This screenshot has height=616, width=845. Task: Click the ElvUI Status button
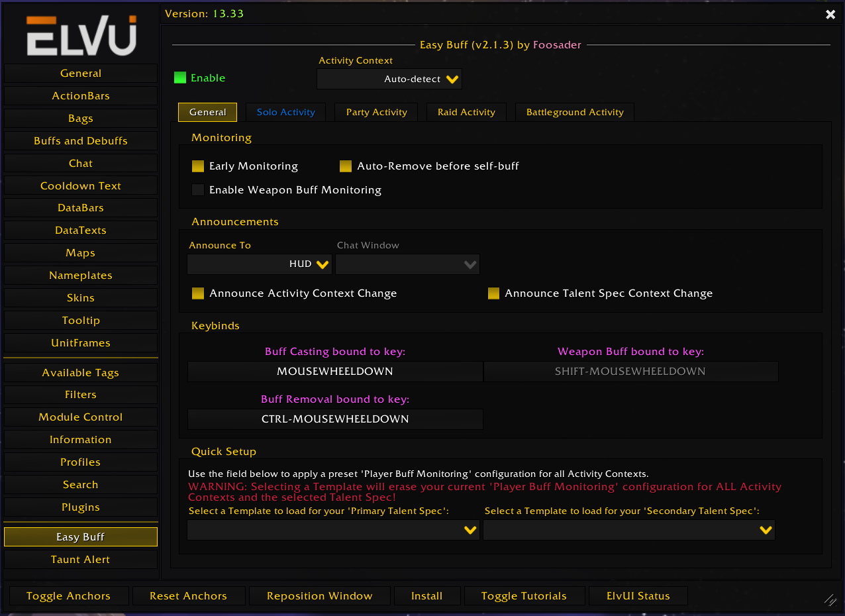[638, 596]
